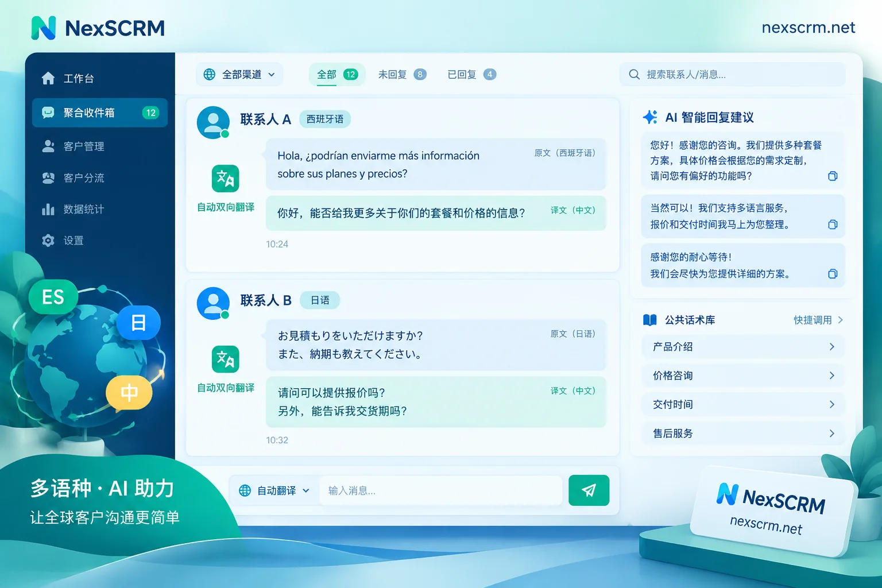Screen dimensions: 882x588
Task: Click the 客户分流 group icon
Action: pos(48,178)
